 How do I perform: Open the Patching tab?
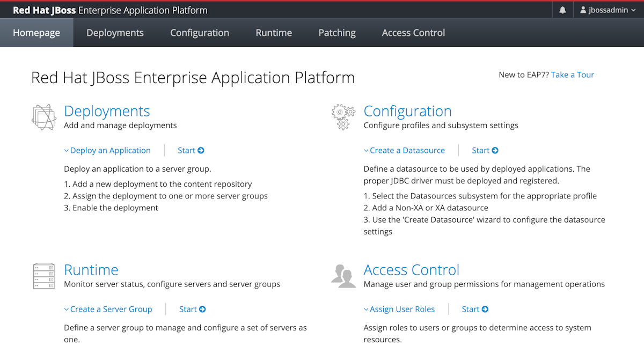(337, 33)
